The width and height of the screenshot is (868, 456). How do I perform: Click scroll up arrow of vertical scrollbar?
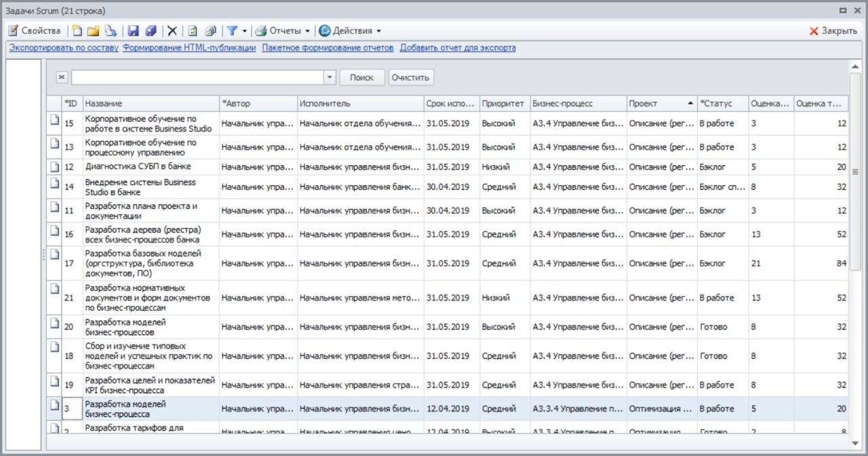854,66
